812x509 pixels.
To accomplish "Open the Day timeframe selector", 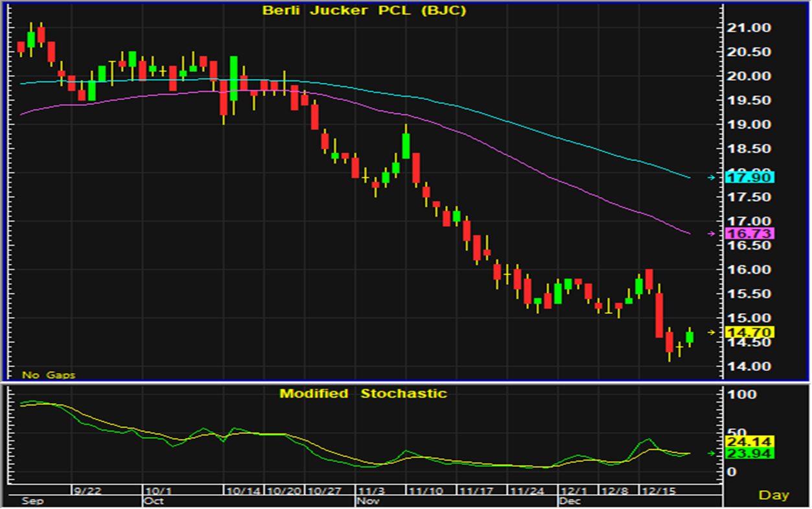I will click(774, 495).
